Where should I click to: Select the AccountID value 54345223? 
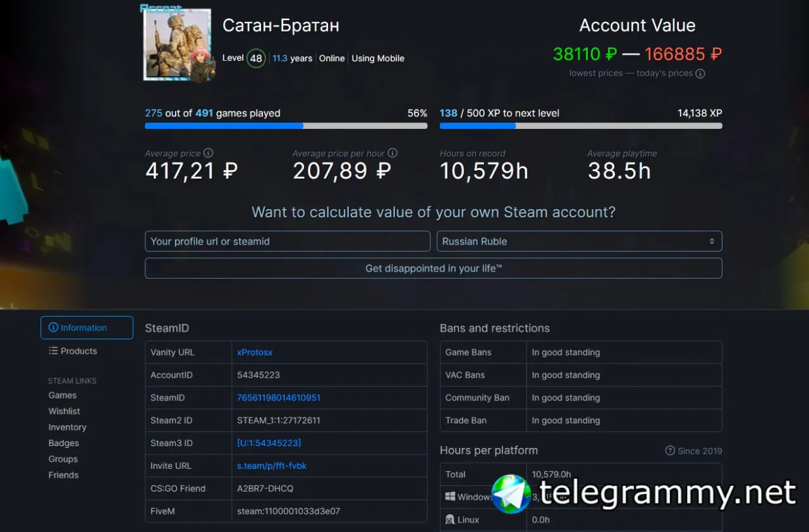(259, 375)
